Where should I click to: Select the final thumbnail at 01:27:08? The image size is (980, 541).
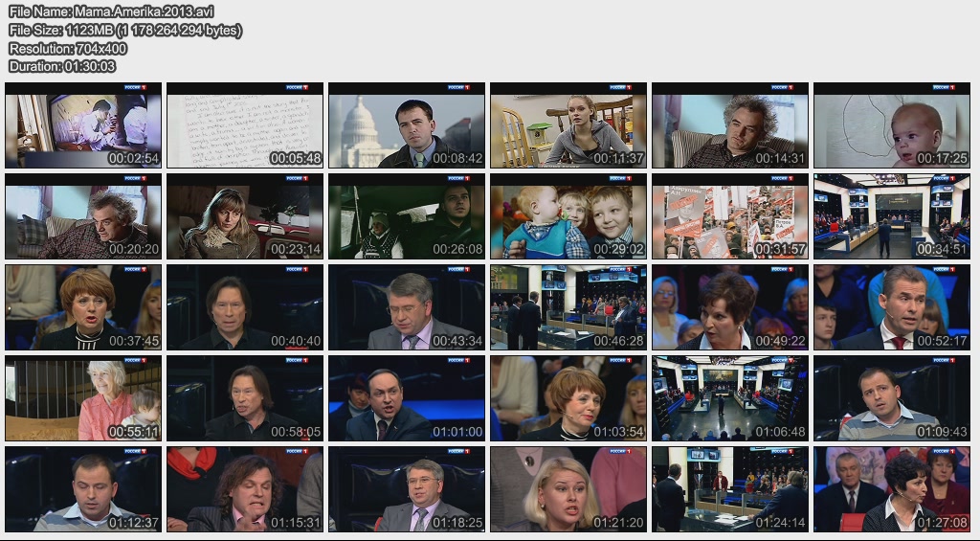pos(892,489)
